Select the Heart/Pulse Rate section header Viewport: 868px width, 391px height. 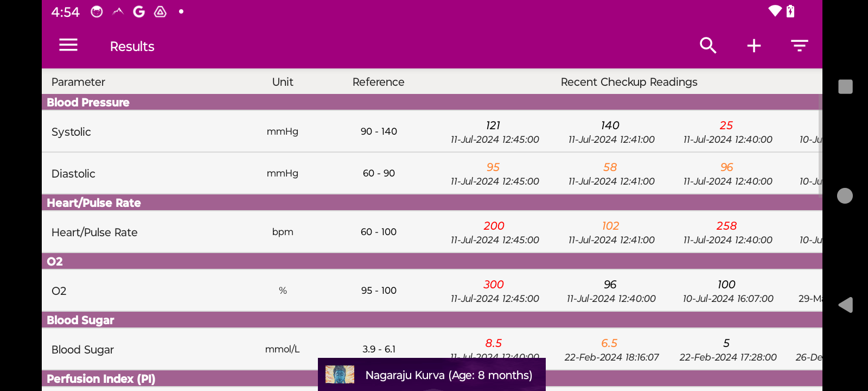pyautogui.click(x=432, y=203)
